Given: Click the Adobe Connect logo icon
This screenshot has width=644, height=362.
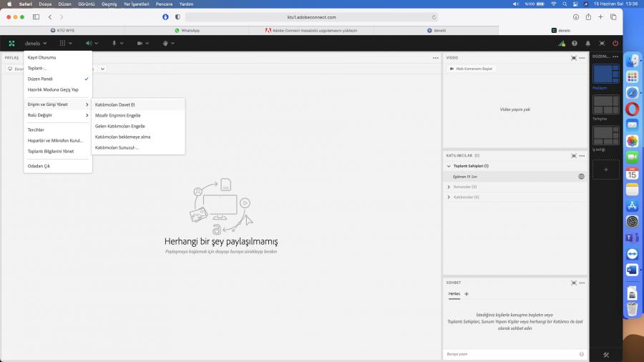Looking at the screenshot, I should pos(11,43).
